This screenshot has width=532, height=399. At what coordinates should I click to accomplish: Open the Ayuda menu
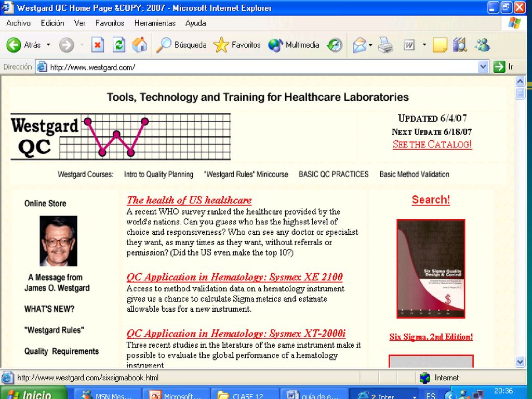click(x=196, y=23)
